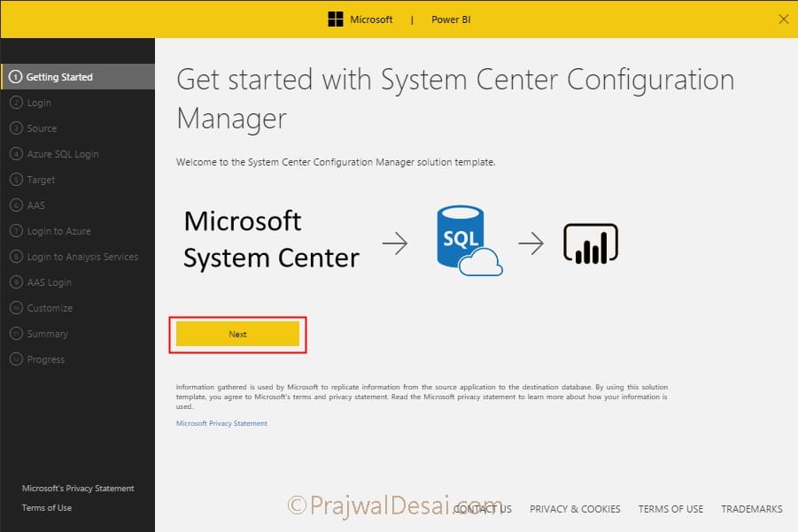Screen dimensions: 798x532
Task: Click the 'Welcome to the System Center' sentence
Action: (x=336, y=162)
